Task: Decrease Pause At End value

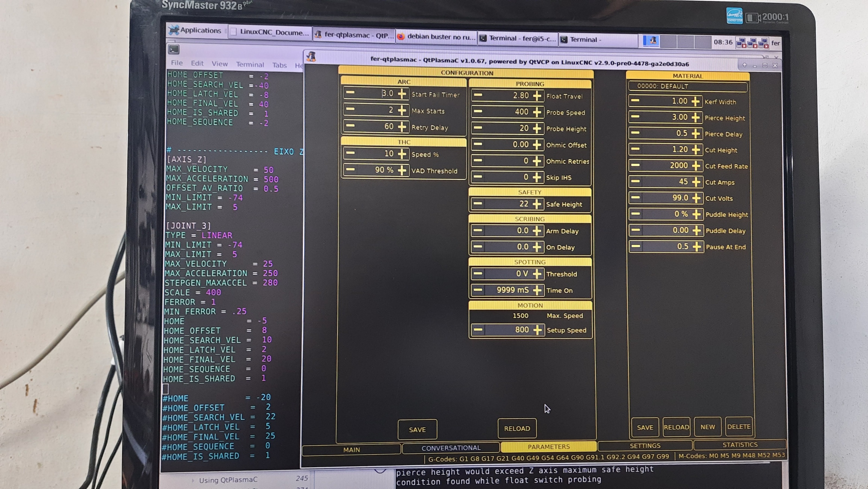Action: pos(636,246)
